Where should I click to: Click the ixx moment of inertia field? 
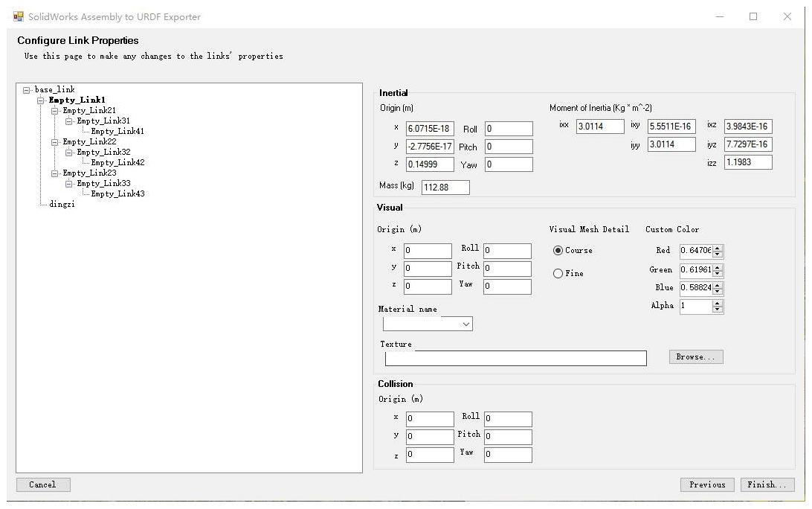point(599,127)
